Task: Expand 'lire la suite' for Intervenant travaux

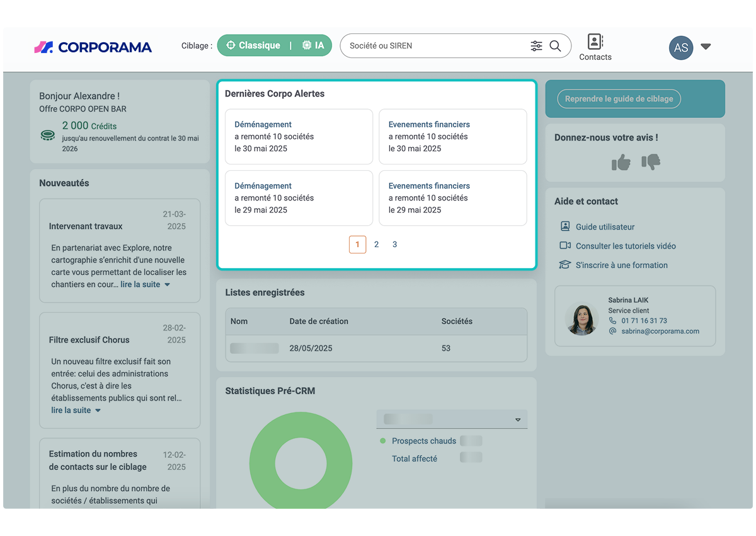Action: [x=146, y=284]
